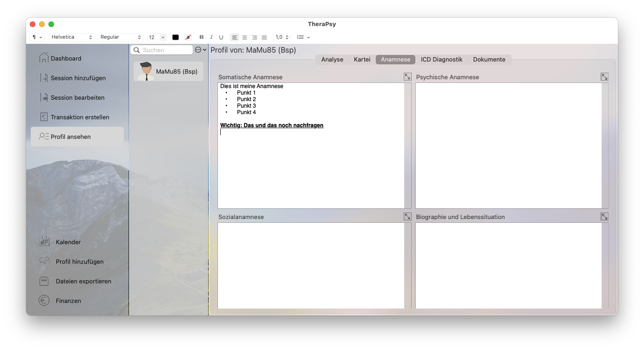Viewport: 644px width, 350px height.
Task: Click into the Biographie und Lebenssituation text area
Action: tap(508, 266)
